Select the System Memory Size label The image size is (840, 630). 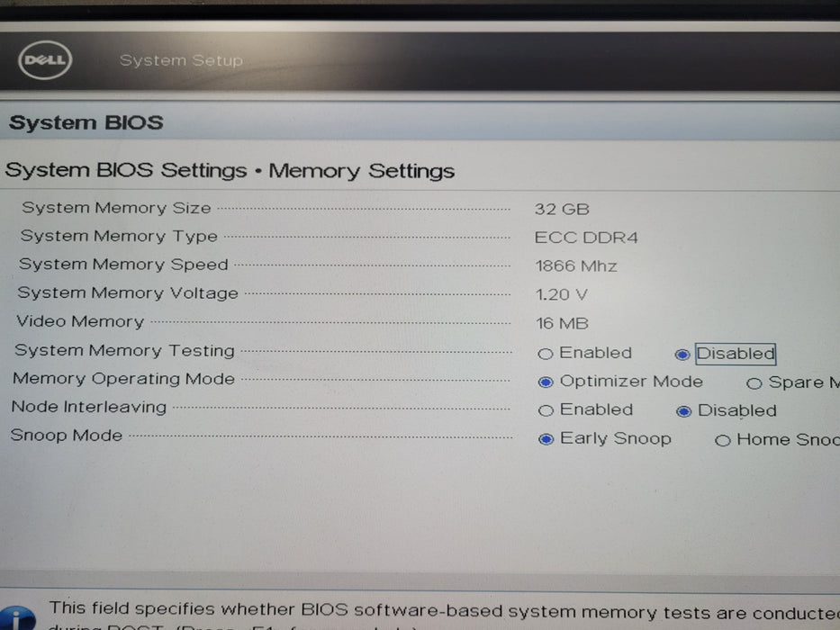pyautogui.click(x=116, y=208)
